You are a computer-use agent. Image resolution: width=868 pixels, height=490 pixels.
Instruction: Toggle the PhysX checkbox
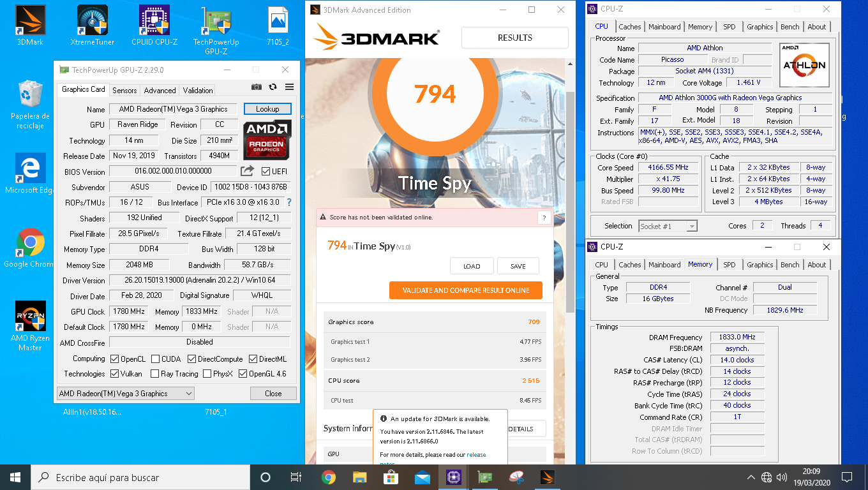tap(207, 374)
